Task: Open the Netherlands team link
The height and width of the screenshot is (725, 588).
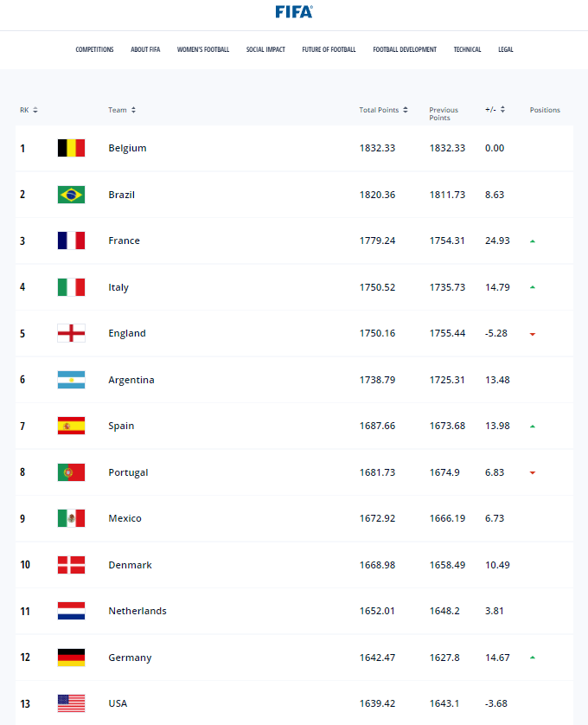Action: click(x=137, y=611)
